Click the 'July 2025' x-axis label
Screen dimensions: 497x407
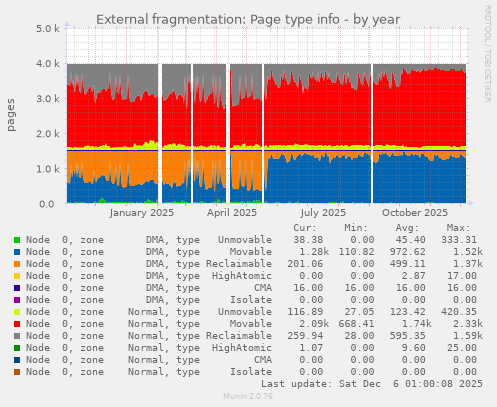tap(323, 213)
